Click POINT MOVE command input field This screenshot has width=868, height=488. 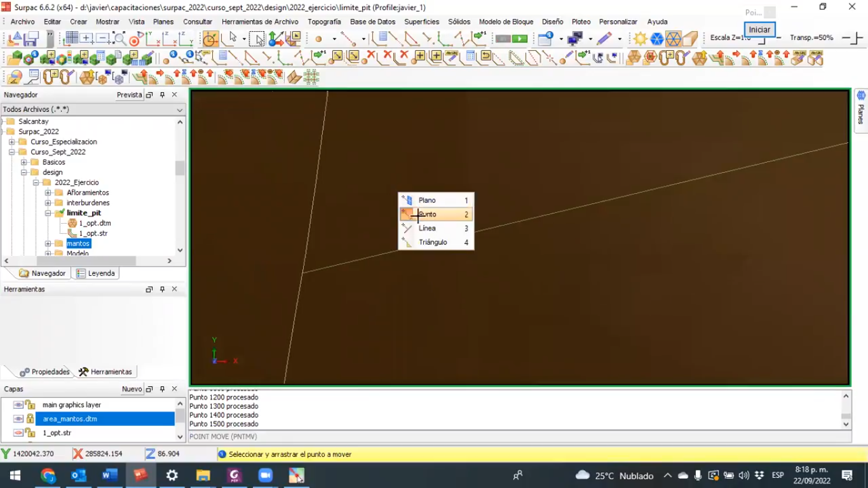520,437
